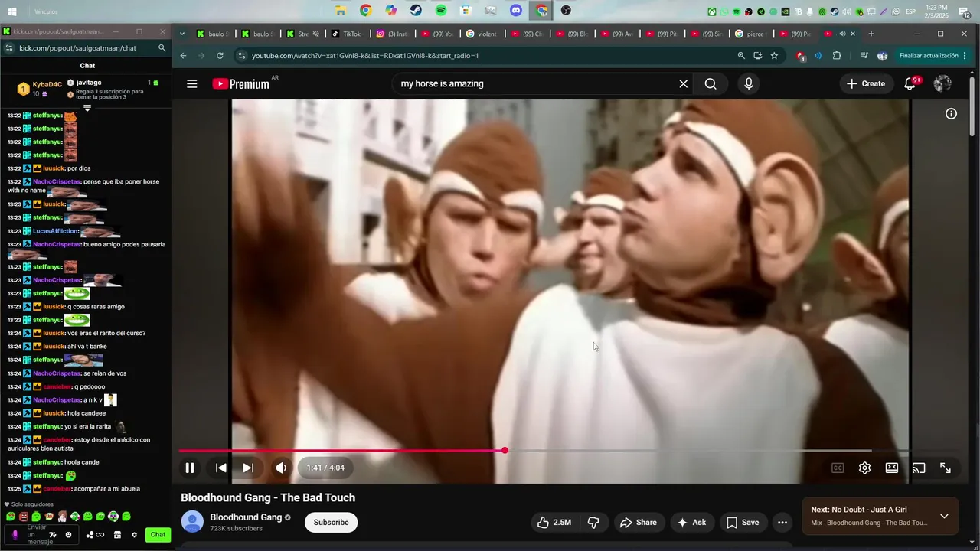Image resolution: width=980 pixels, height=551 pixels.
Task: Open more actions three-dot menu
Action: 782,522
